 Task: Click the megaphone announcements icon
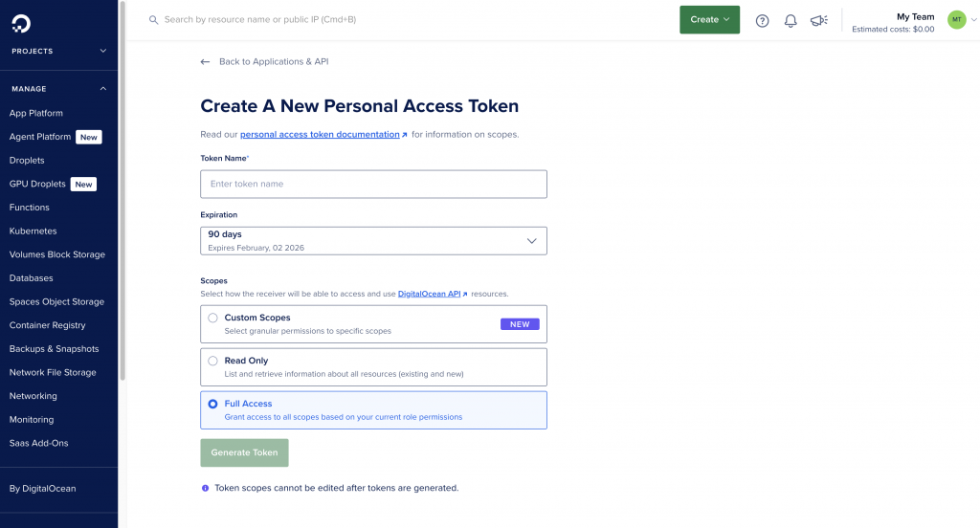coord(818,20)
